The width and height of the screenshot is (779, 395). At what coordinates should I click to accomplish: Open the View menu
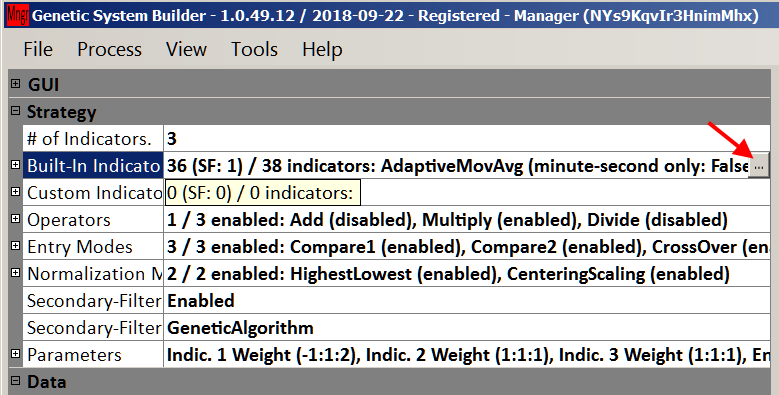(186, 49)
